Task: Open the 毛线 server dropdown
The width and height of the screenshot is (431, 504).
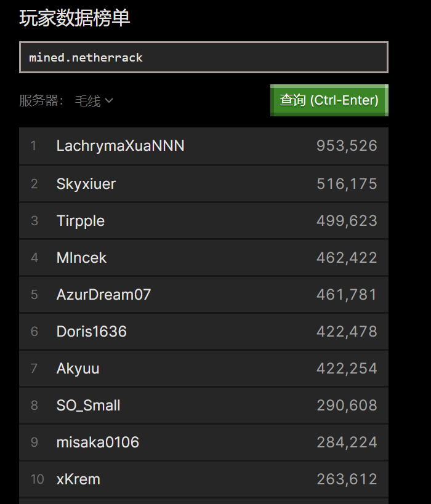Action: click(x=94, y=100)
